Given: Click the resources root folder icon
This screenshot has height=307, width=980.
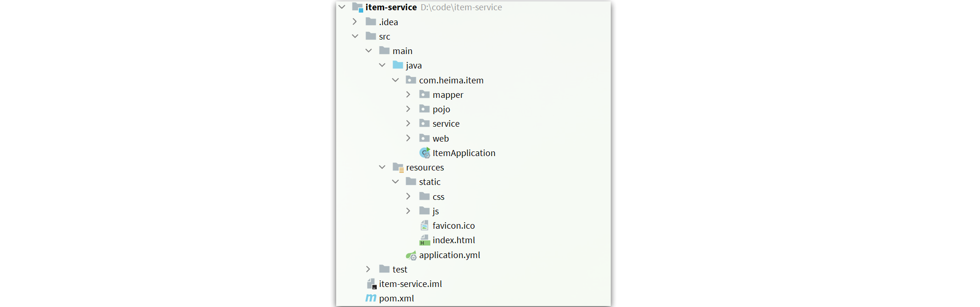Looking at the screenshot, I should tap(398, 167).
